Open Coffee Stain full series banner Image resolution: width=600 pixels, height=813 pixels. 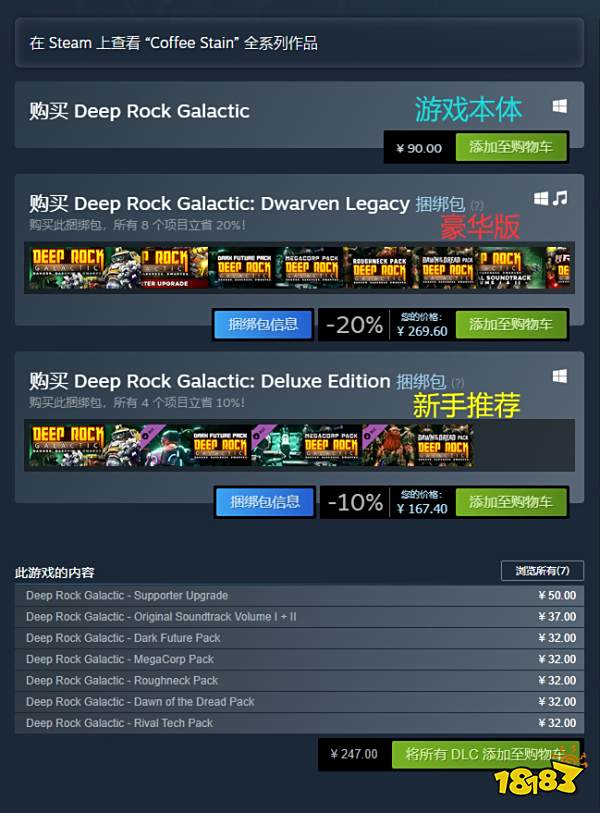[299, 43]
